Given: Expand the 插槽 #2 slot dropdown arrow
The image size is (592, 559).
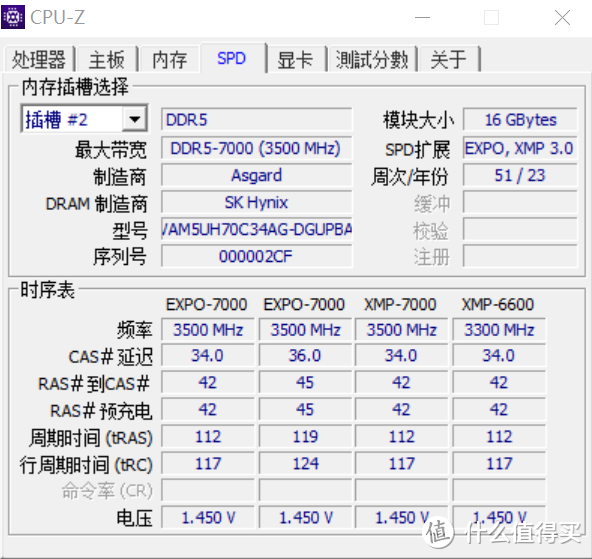Looking at the screenshot, I should [x=134, y=120].
